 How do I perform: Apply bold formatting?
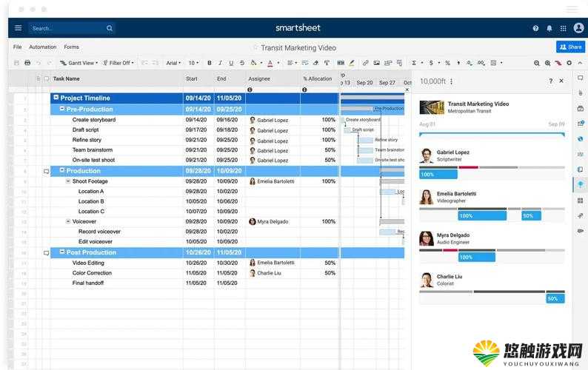pos(210,63)
